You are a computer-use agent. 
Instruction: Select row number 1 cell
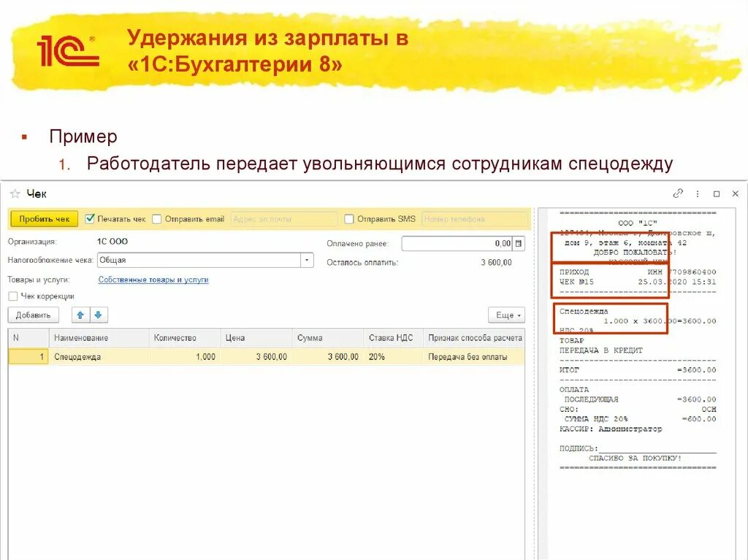tap(28, 357)
